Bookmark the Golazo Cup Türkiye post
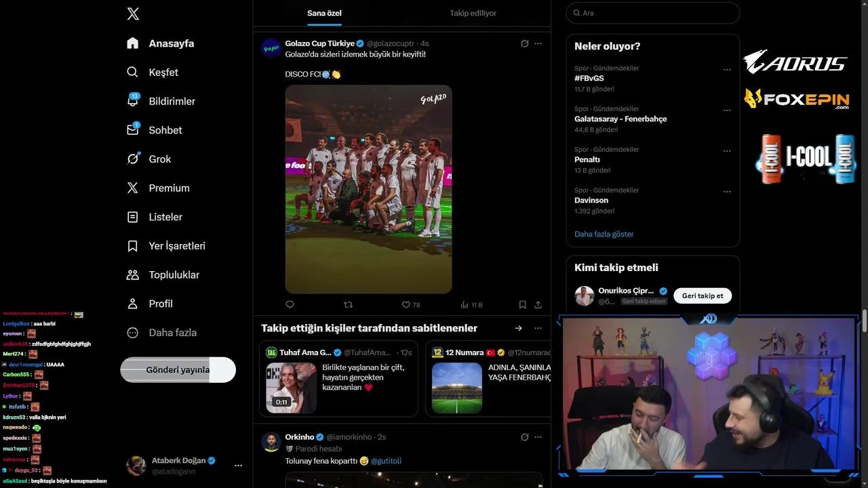The width and height of the screenshot is (868, 488). click(x=522, y=305)
